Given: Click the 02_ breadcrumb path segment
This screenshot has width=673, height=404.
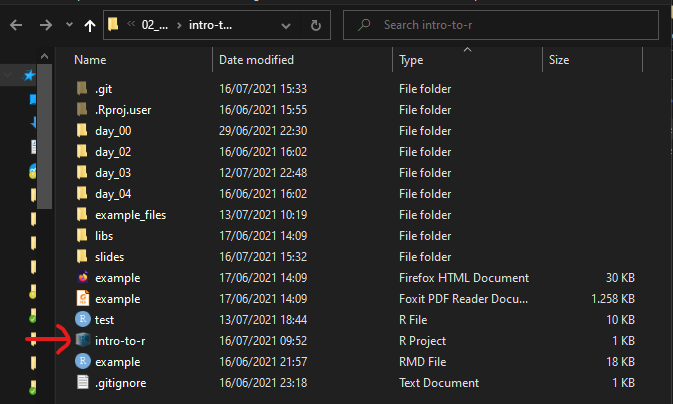Looking at the screenshot, I should tap(153, 24).
